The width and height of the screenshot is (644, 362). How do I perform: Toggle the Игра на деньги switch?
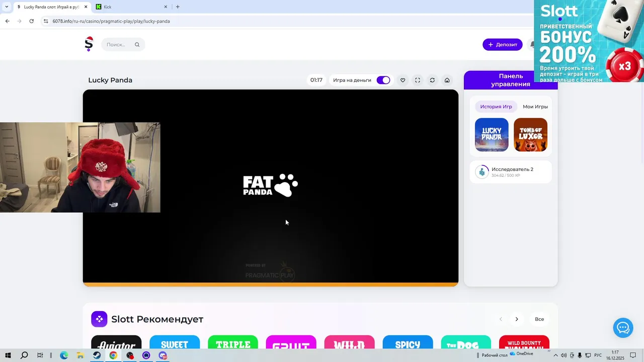click(383, 80)
